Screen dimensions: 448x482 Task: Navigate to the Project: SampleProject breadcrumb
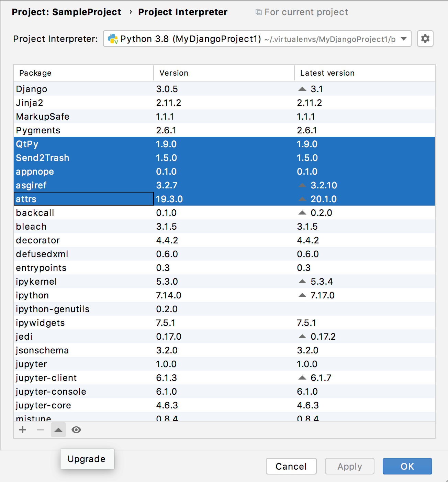coord(66,12)
